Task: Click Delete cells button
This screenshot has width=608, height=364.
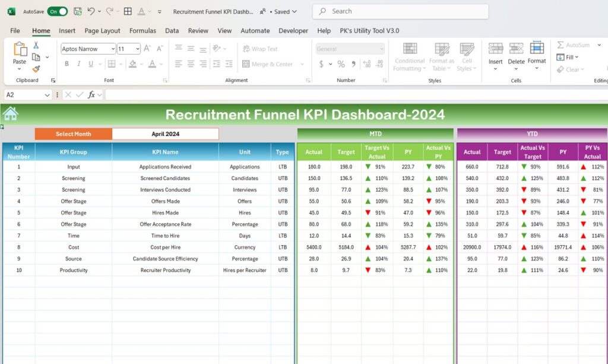Action: (516, 57)
